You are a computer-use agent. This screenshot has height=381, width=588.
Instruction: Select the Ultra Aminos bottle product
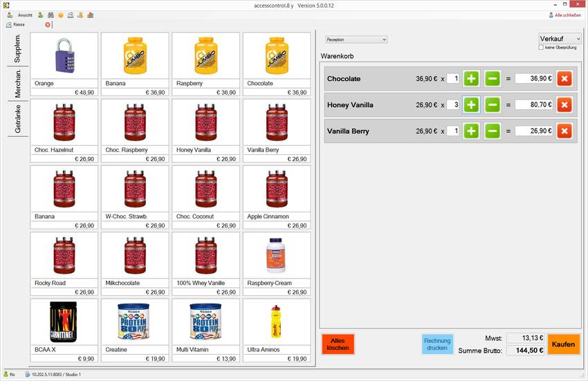coord(277,331)
